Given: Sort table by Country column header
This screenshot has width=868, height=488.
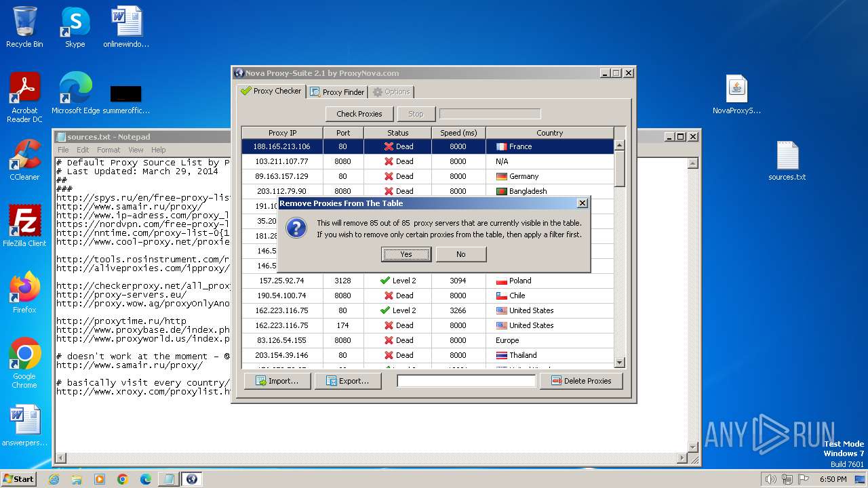Looking at the screenshot, I should pyautogui.click(x=549, y=133).
